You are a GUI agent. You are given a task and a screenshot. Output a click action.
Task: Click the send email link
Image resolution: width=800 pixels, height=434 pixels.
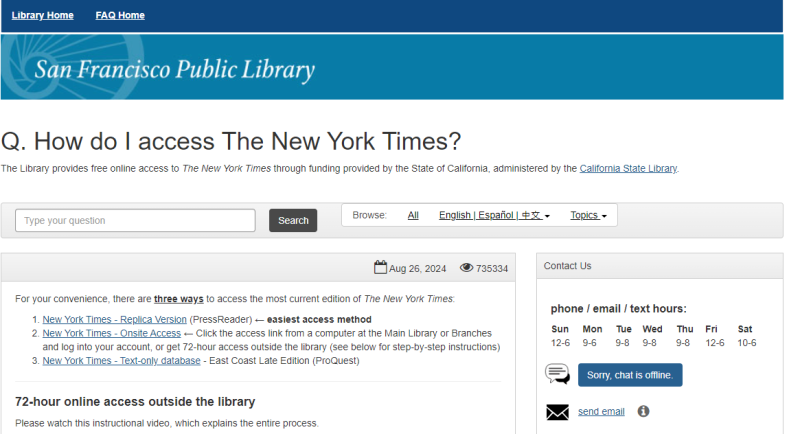[x=601, y=411]
